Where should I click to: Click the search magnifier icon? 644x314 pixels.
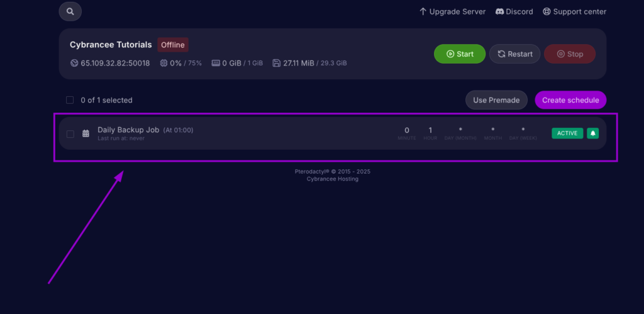coord(70,11)
